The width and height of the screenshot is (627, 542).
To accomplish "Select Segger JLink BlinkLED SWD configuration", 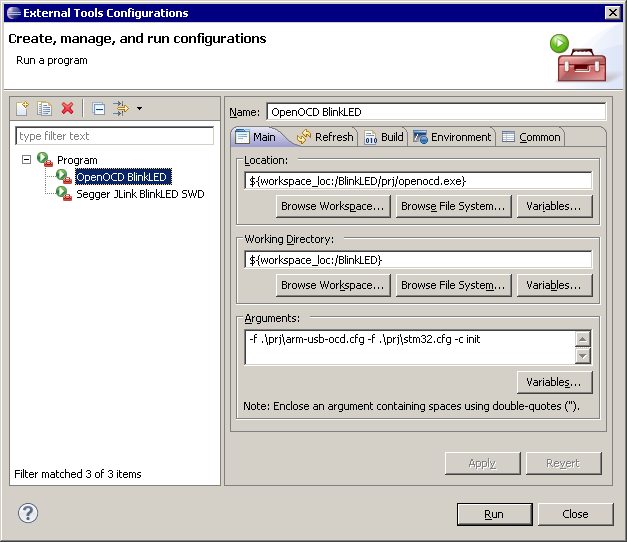I will [x=140, y=194].
